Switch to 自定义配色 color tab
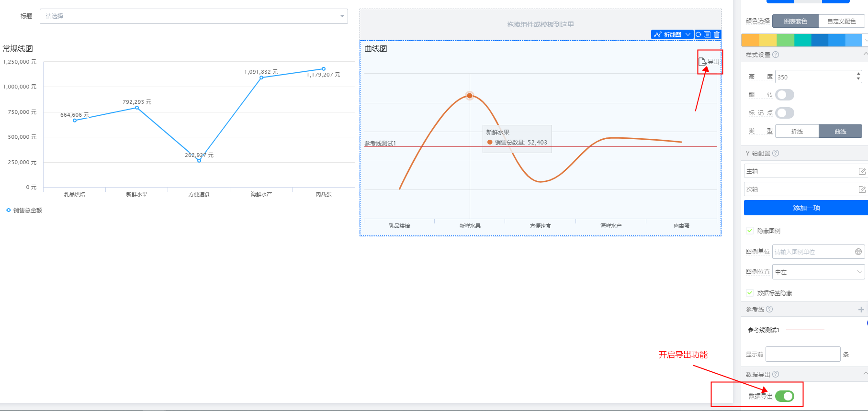 [841, 21]
